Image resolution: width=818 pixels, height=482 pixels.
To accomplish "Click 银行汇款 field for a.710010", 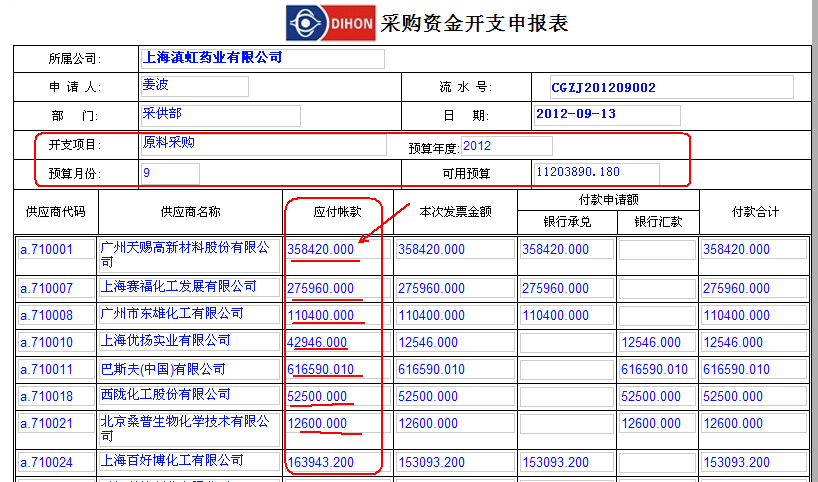I will coord(657,343).
